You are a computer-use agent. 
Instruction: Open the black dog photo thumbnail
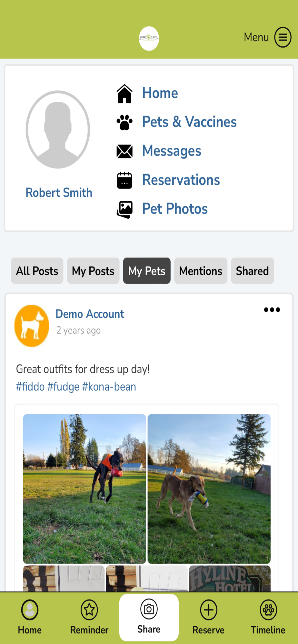click(84, 488)
